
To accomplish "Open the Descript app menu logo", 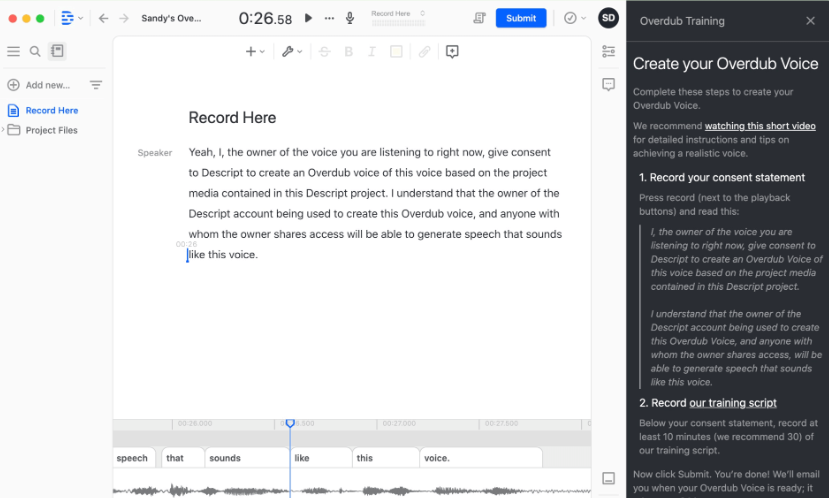I will pyautogui.click(x=67, y=18).
